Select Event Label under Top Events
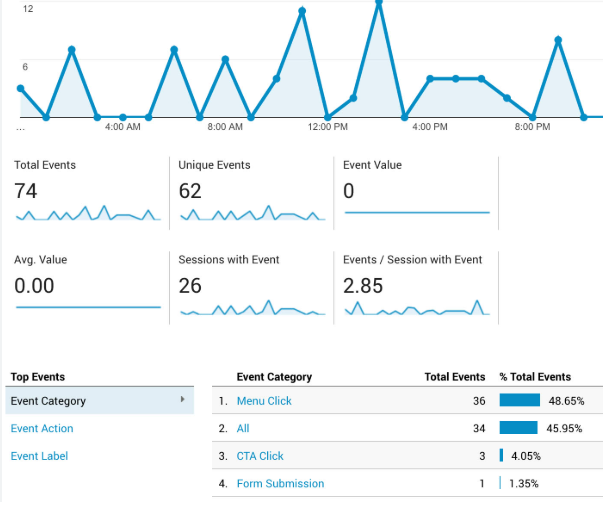The width and height of the screenshot is (603, 522). point(40,456)
